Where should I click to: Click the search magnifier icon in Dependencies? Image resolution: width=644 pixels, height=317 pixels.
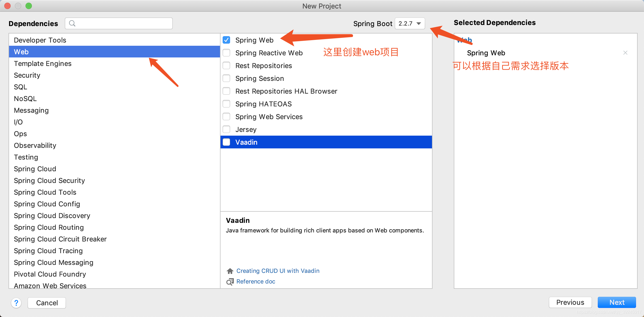(72, 23)
